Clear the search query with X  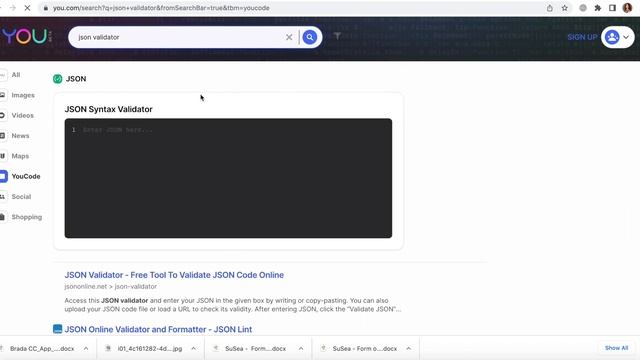tap(289, 37)
